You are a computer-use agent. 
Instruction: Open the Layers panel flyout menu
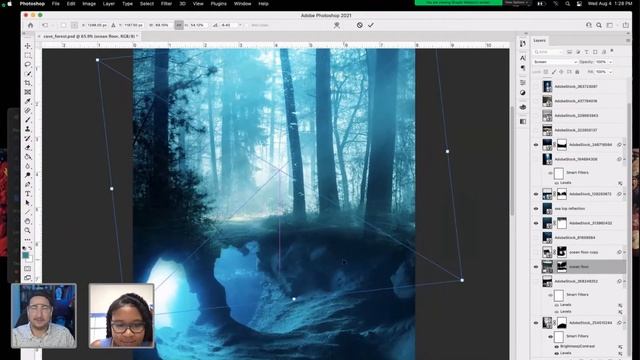[628, 40]
